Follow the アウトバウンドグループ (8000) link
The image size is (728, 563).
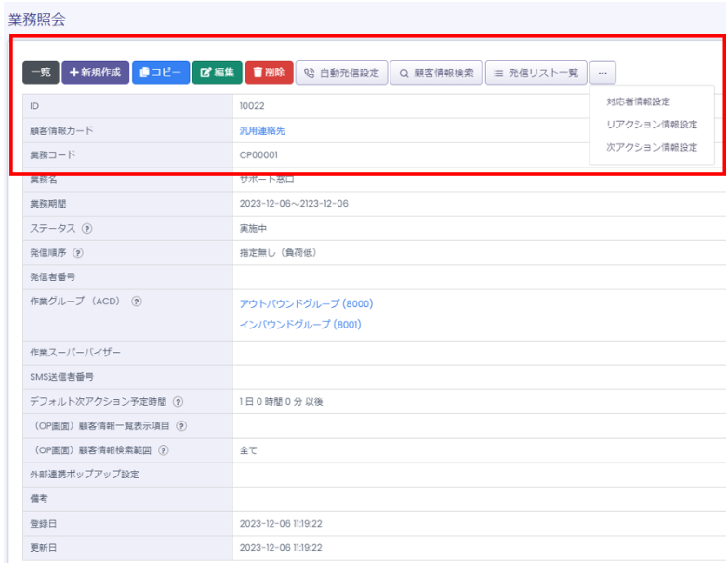point(306,303)
